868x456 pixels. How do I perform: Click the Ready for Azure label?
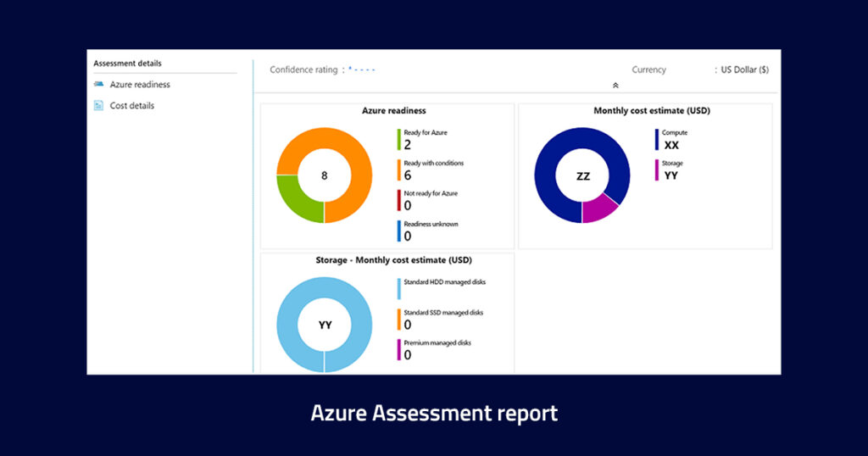(x=426, y=133)
